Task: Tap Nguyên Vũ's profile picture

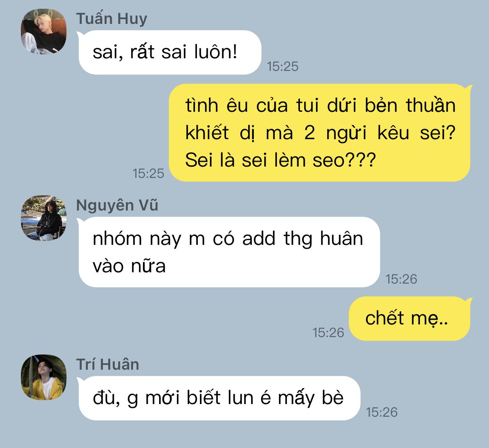Action: click(43, 218)
